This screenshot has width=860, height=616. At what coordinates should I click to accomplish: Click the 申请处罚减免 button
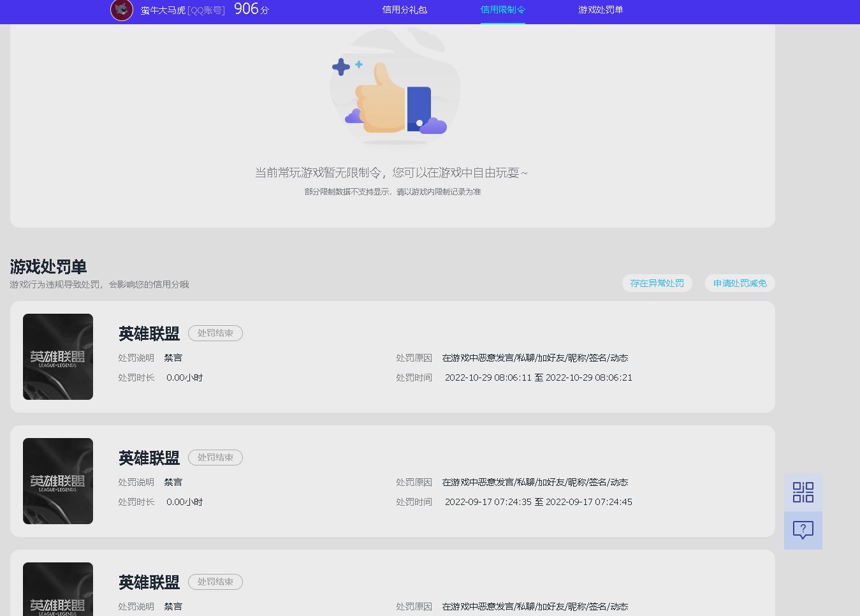[740, 283]
